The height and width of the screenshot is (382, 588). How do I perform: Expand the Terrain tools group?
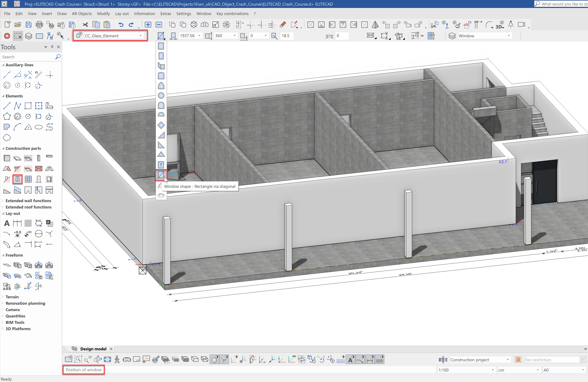3,297
